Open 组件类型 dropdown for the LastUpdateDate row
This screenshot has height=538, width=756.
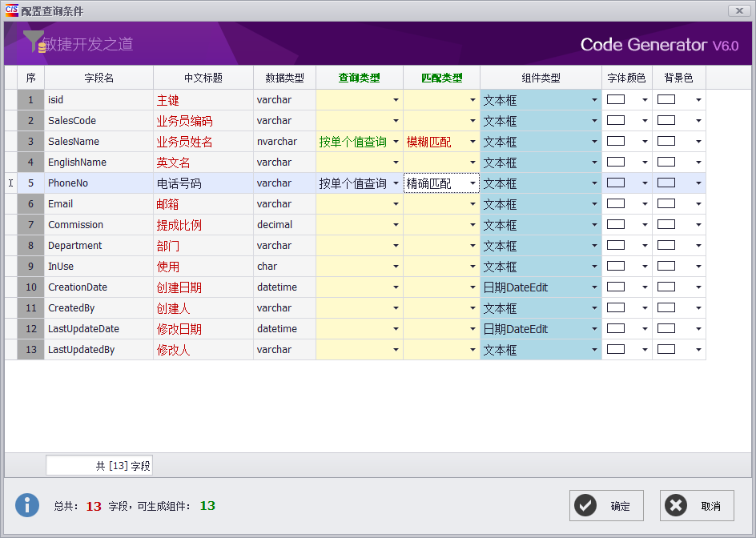point(594,329)
